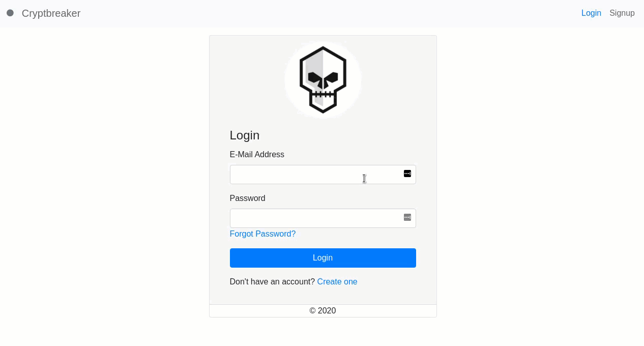This screenshot has height=346, width=644.
Task: Click the "Don't have an account?" text
Action: pyautogui.click(x=272, y=282)
